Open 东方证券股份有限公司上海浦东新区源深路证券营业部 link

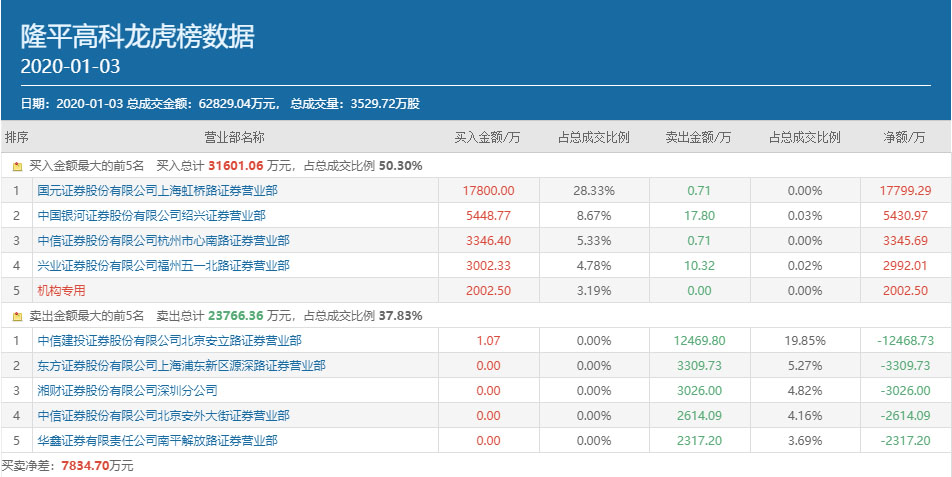pos(181,365)
